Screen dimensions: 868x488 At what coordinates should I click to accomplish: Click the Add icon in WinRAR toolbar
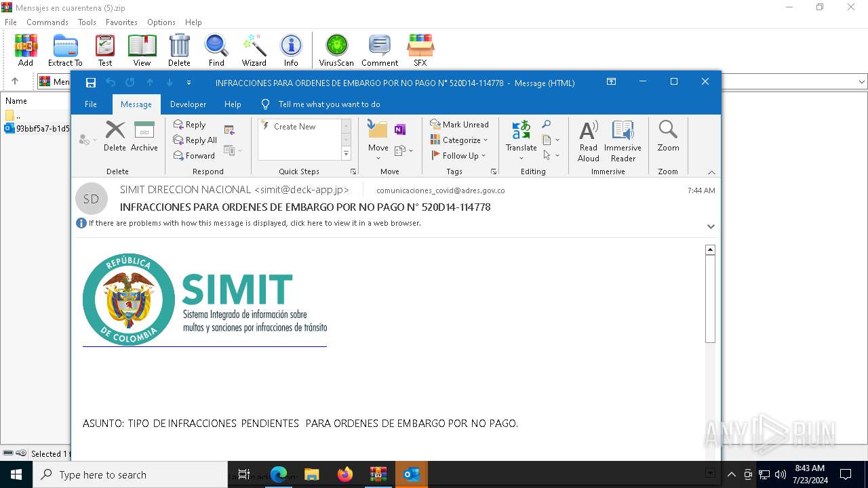pos(26,50)
